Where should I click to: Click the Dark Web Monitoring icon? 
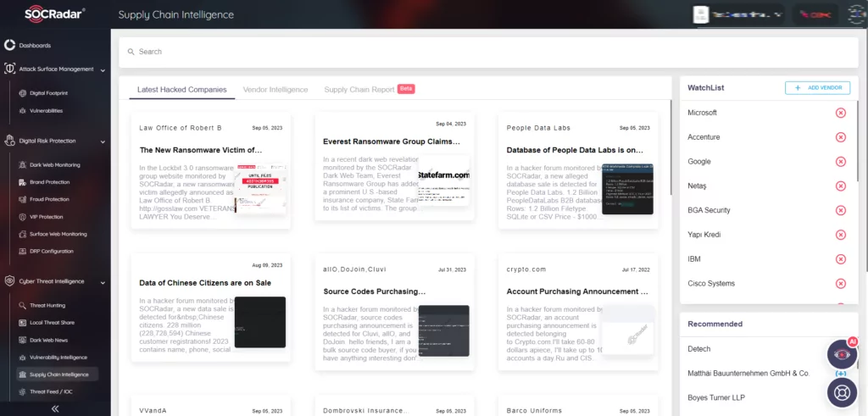pos(23,165)
